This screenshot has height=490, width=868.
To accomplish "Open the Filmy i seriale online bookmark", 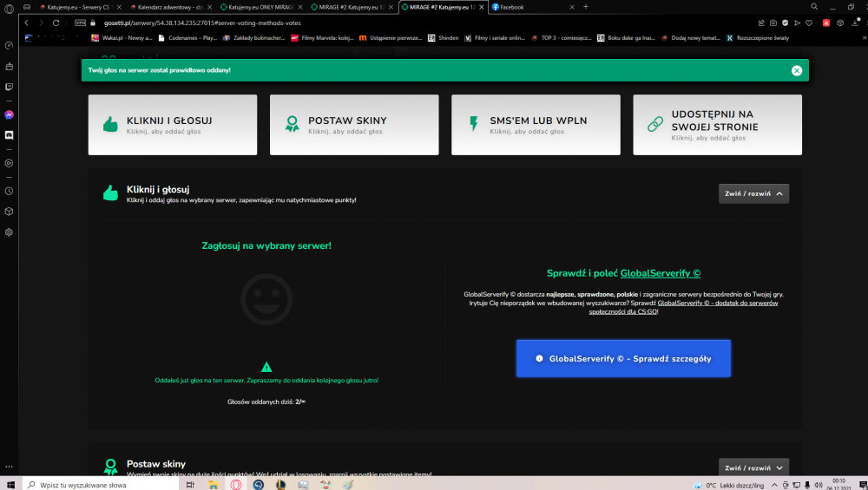I will 495,37.
